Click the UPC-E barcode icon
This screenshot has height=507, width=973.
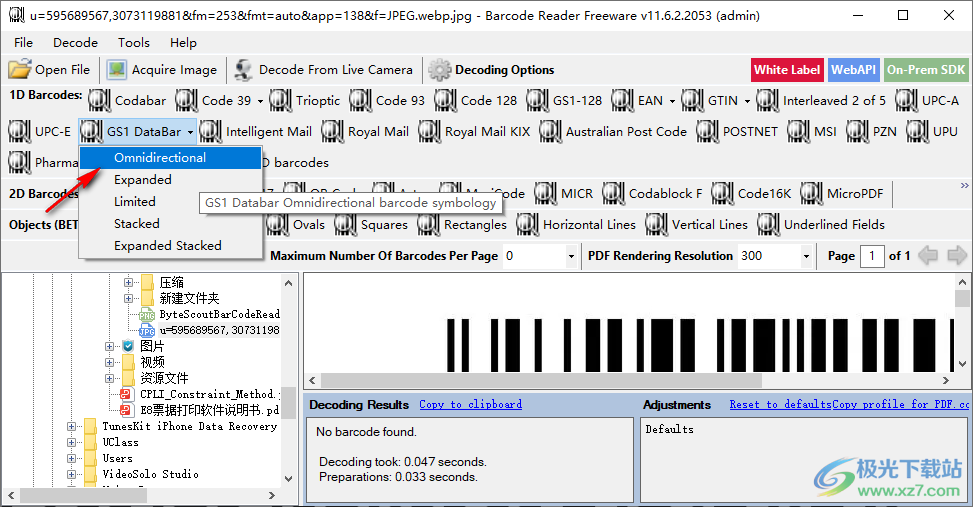(x=19, y=132)
